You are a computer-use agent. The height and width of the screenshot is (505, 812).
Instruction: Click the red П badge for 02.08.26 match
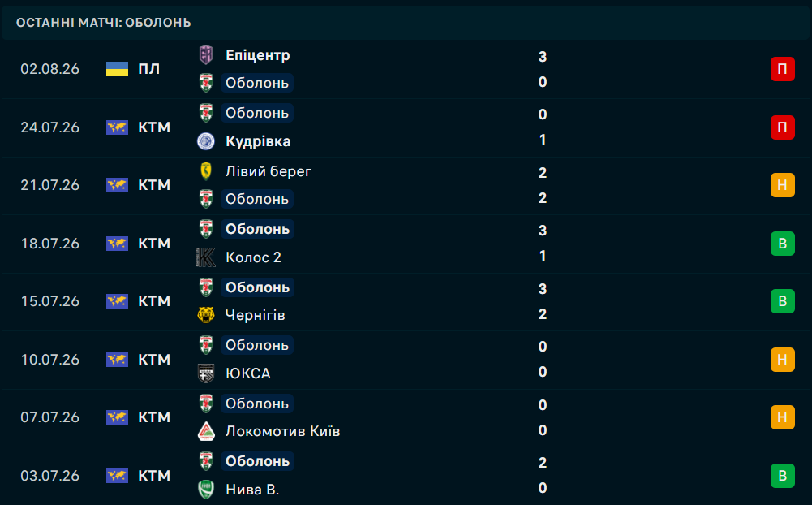coord(783,69)
